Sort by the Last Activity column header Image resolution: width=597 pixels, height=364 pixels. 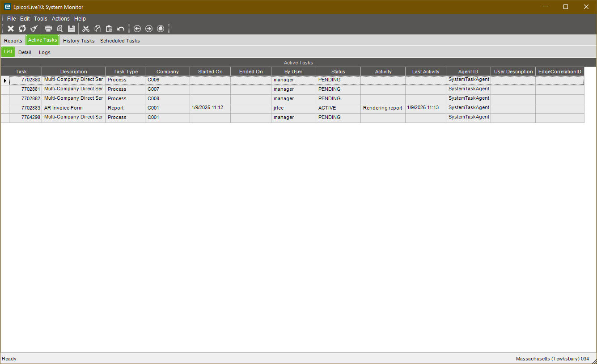point(426,72)
